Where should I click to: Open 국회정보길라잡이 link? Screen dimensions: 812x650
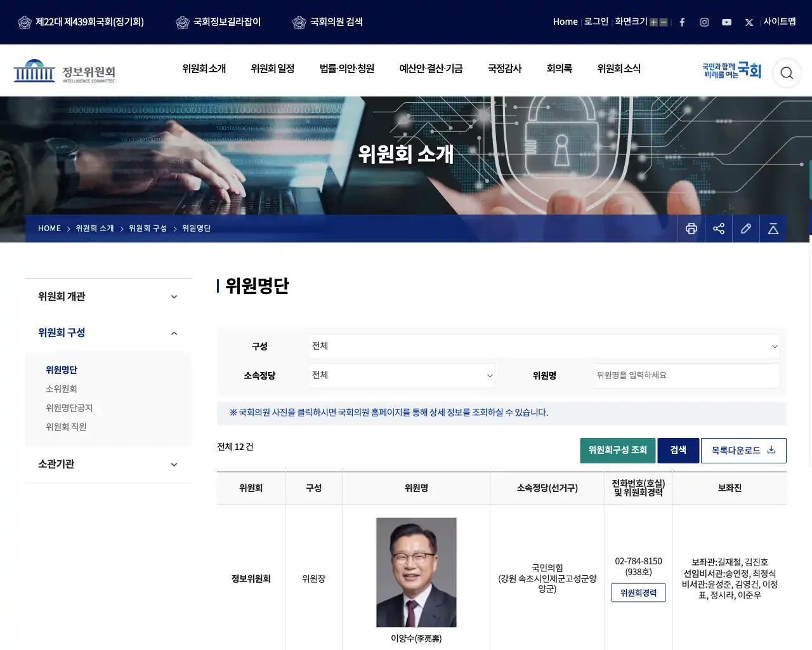pyautogui.click(x=218, y=22)
